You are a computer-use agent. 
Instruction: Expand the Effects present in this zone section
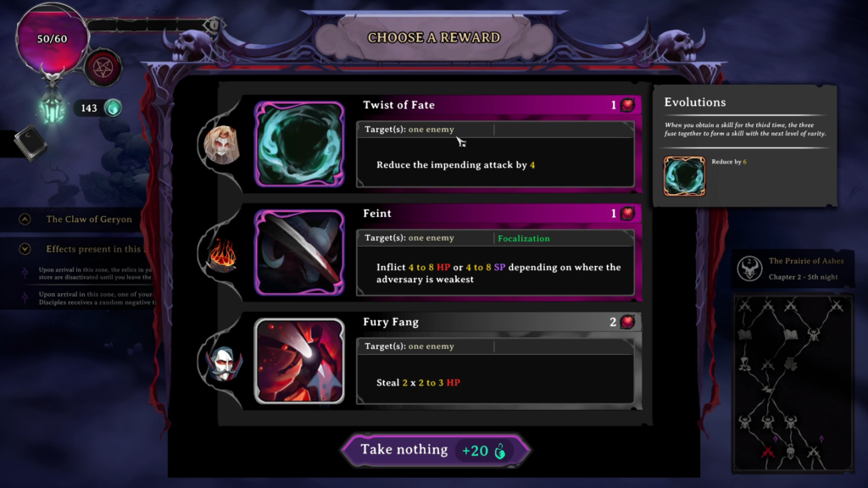tap(25, 249)
